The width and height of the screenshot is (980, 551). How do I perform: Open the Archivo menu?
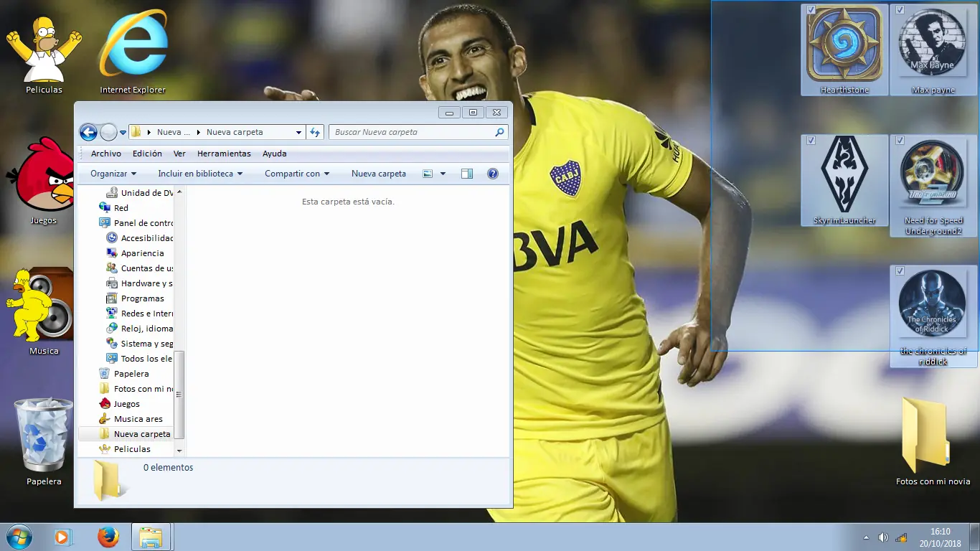click(106, 154)
